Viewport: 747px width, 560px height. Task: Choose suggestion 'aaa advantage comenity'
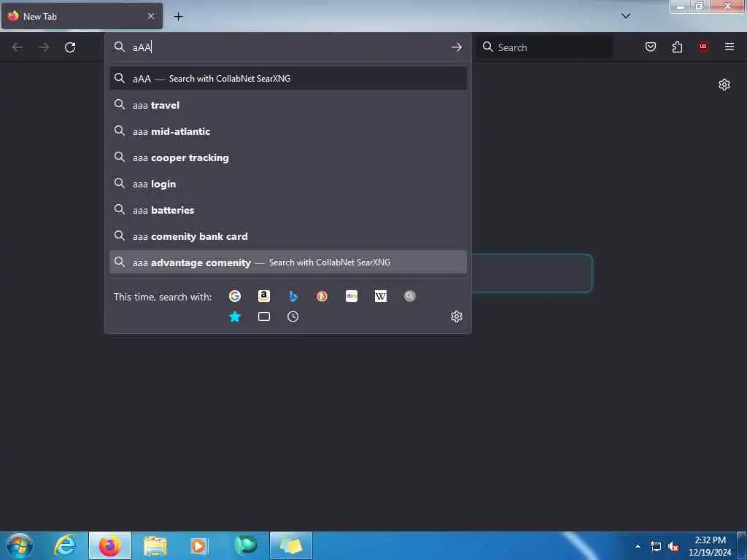[288, 262]
